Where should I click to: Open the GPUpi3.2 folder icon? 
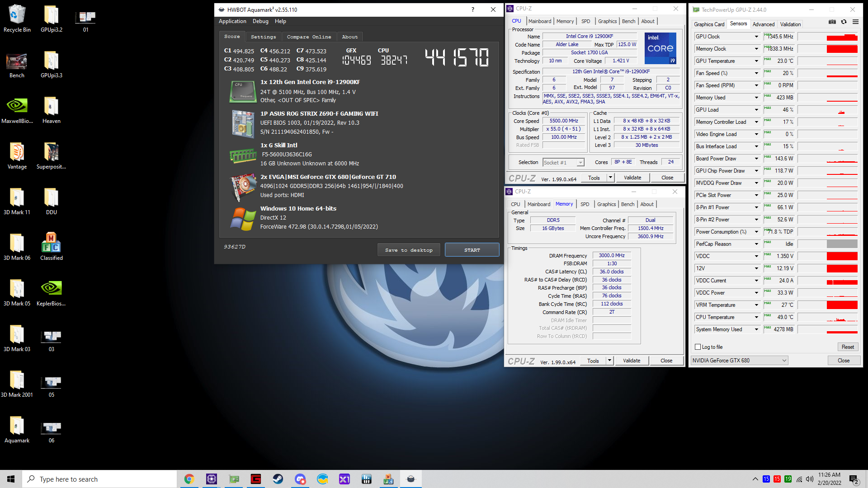click(51, 19)
